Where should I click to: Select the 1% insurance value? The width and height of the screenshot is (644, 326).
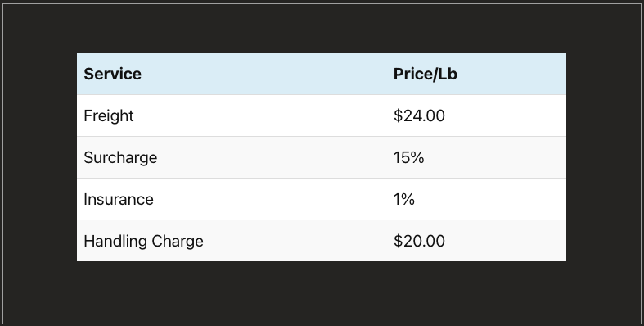[404, 199]
